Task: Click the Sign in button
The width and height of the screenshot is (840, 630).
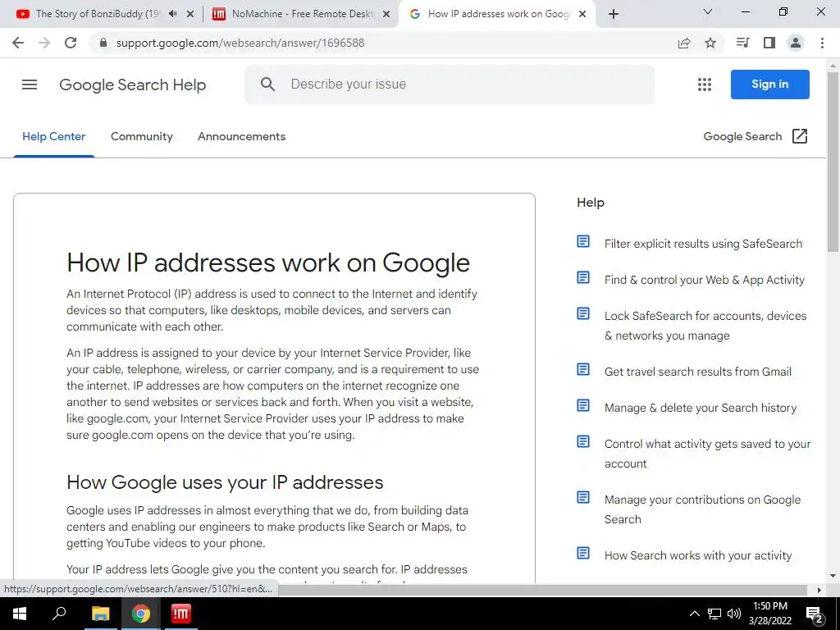Action: coord(769,84)
